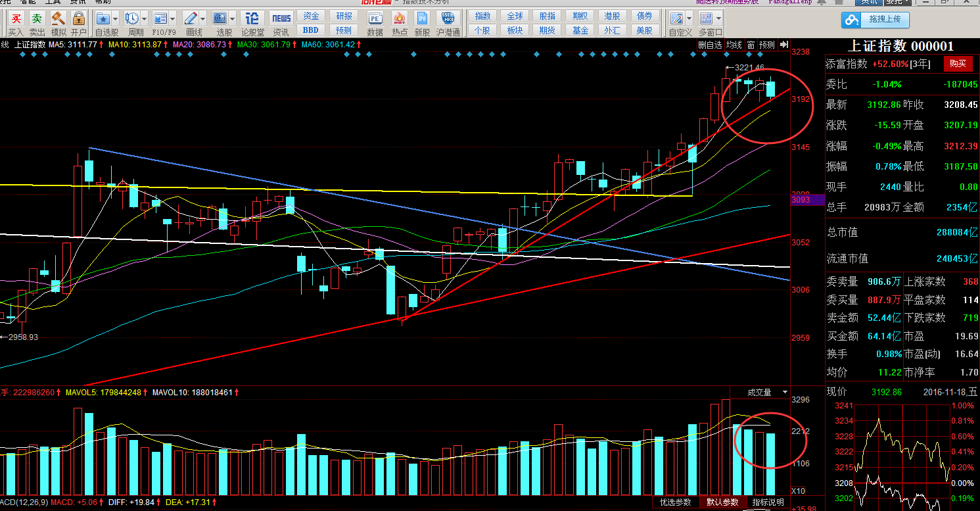This screenshot has width=980, height=511.
Task: Toggle 删自选 remove from watchlist
Action: click(x=710, y=45)
